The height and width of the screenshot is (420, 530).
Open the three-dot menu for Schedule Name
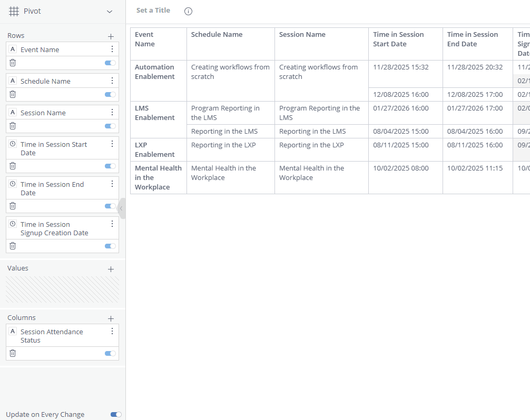pos(112,80)
